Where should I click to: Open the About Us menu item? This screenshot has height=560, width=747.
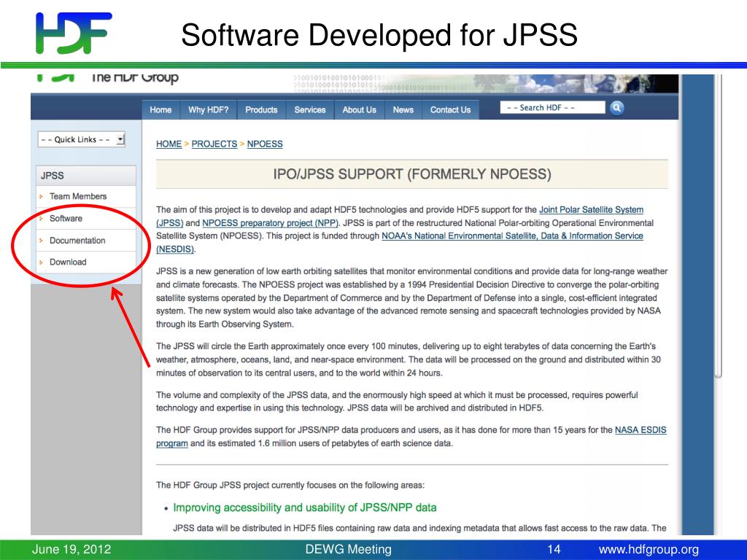coord(359,110)
